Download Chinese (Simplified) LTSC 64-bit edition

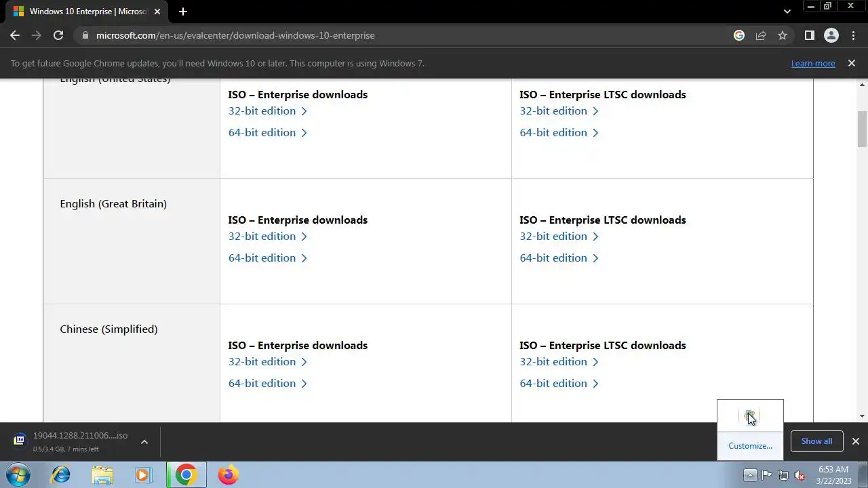(x=559, y=383)
